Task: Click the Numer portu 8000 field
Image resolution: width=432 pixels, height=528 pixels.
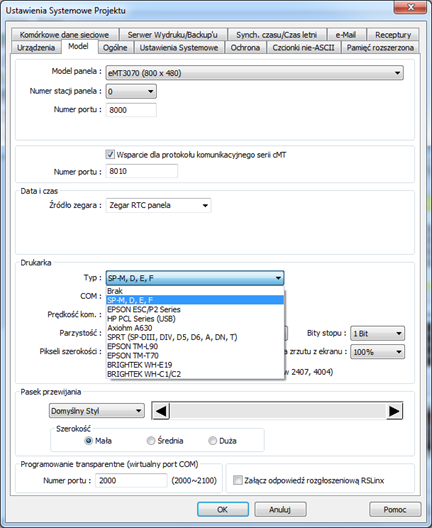Action: (131, 110)
